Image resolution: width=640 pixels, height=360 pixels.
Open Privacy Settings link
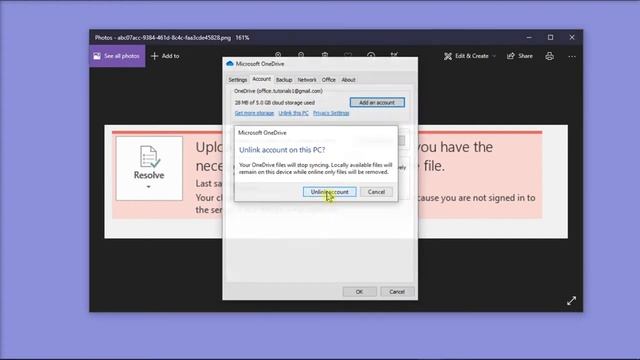(331, 113)
